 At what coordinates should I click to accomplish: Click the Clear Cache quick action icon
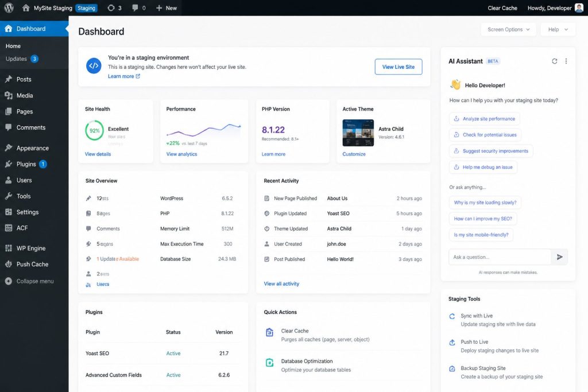[269, 332]
